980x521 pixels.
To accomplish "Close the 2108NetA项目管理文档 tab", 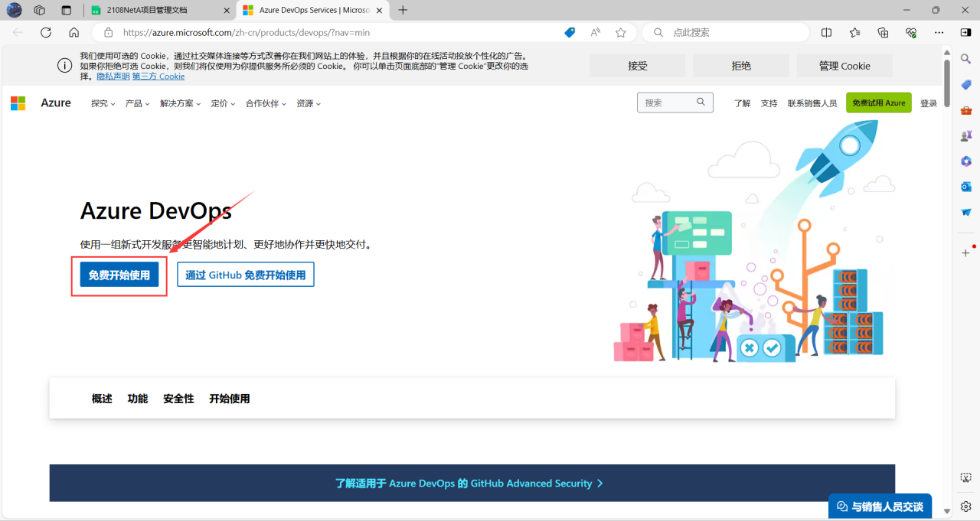I will (x=227, y=11).
